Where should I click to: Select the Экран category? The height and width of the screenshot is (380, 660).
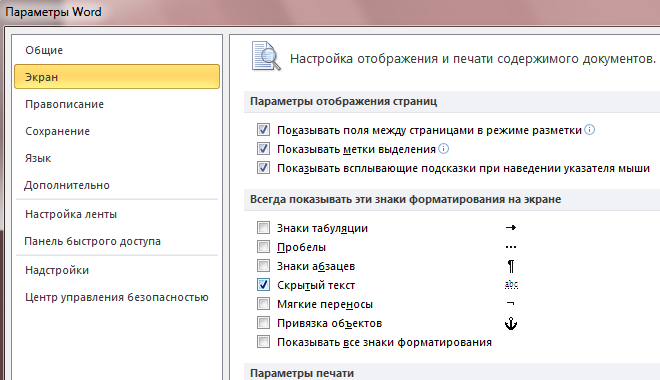(x=117, y=77)
